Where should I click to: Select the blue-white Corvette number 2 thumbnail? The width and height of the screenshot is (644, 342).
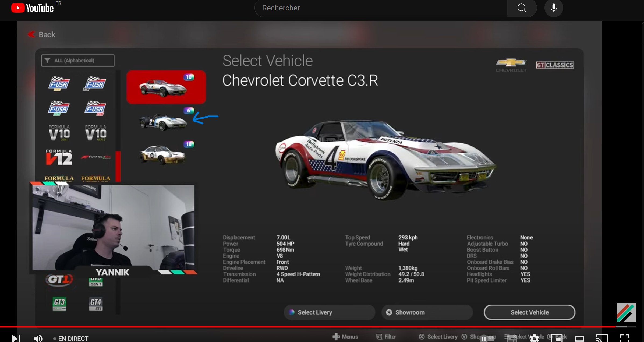point(163,122)
